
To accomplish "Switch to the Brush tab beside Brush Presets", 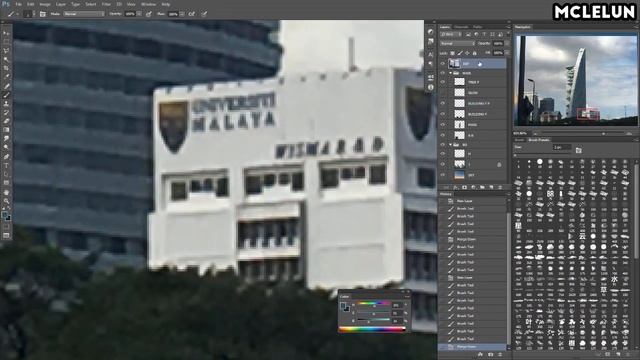I will point(520,140).
